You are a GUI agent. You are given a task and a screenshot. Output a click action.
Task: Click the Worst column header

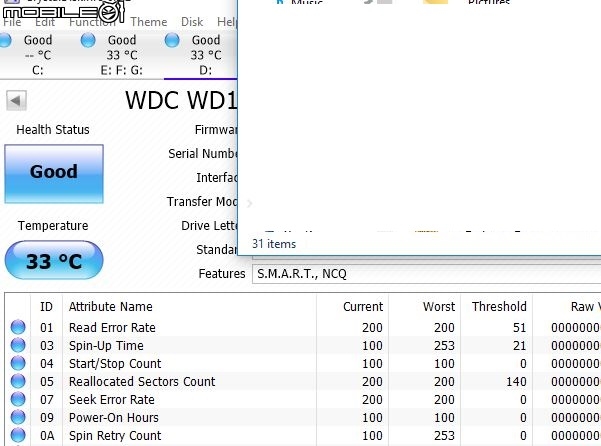click(425, 307)
